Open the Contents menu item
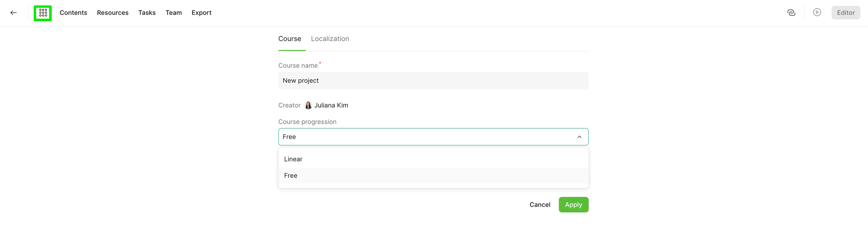The width and height of the screenshot is (868, 228). pos(73,13)
